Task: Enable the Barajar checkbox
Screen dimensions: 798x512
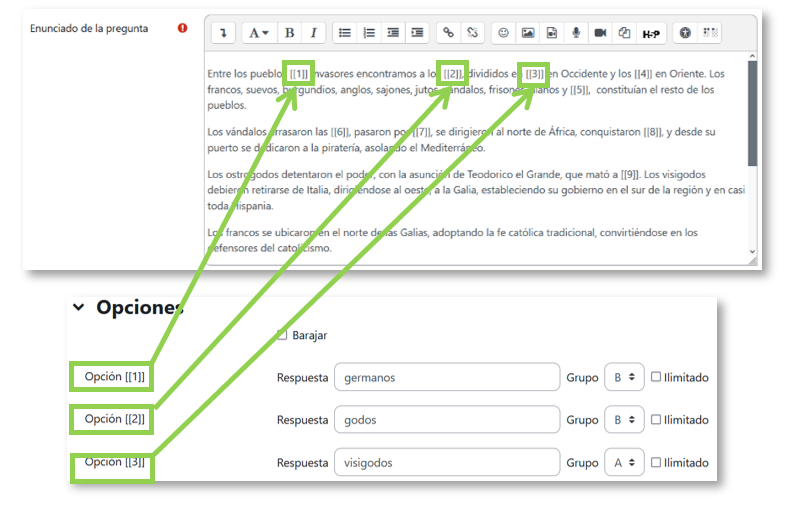Action: point(282,334)
